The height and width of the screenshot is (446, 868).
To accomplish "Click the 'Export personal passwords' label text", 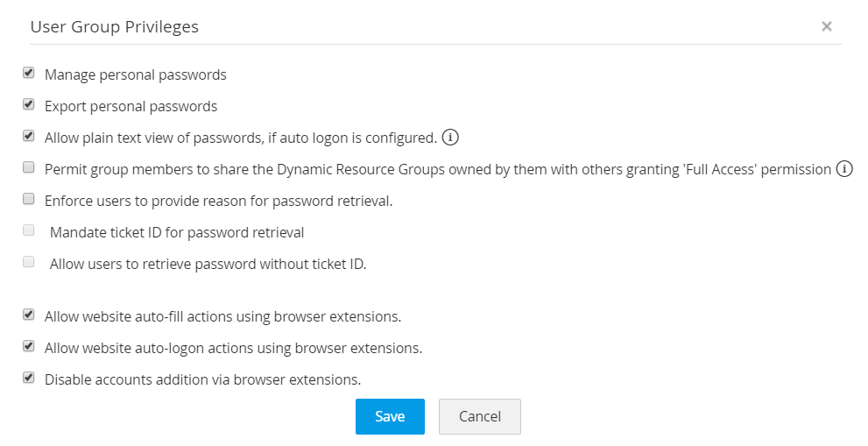I will tap(131, 106).
